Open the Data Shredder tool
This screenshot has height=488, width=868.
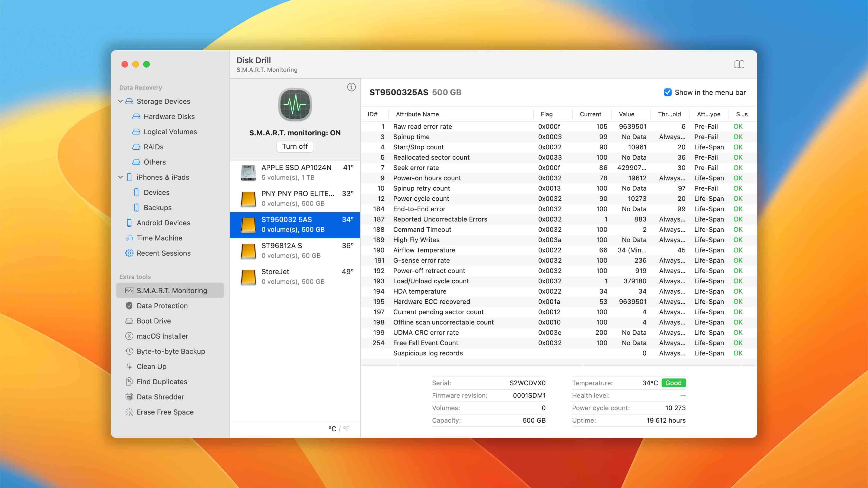160,397
